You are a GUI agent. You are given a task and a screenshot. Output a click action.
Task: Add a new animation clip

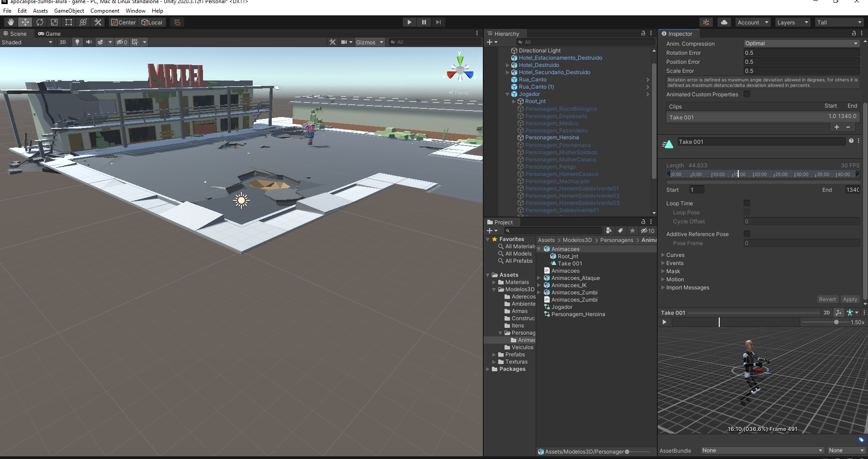click(837, 127)
